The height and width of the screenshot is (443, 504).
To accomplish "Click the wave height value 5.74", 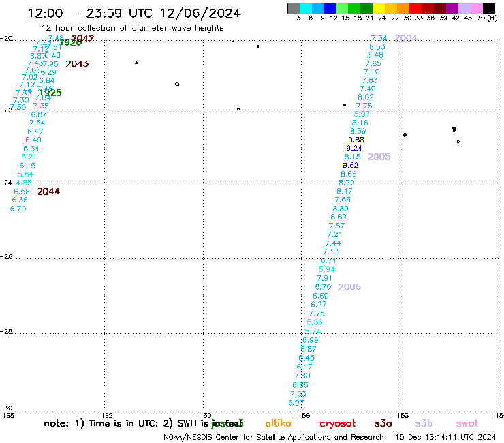I will 313,331.
